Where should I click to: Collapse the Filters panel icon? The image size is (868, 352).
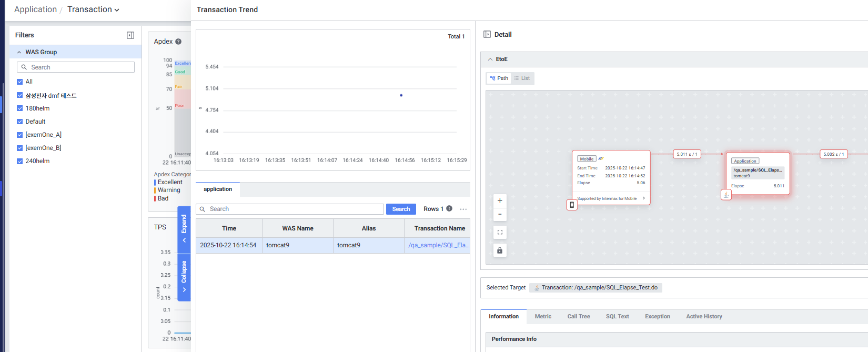tap(130, 35)
